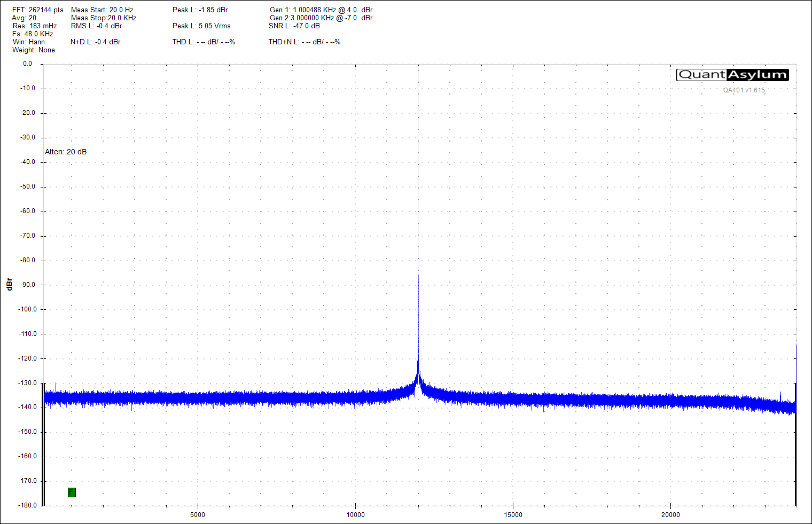812x524 pixels.
Task: Click the 'Avg: 20' averaging readout
Action: tap(24, 18)
